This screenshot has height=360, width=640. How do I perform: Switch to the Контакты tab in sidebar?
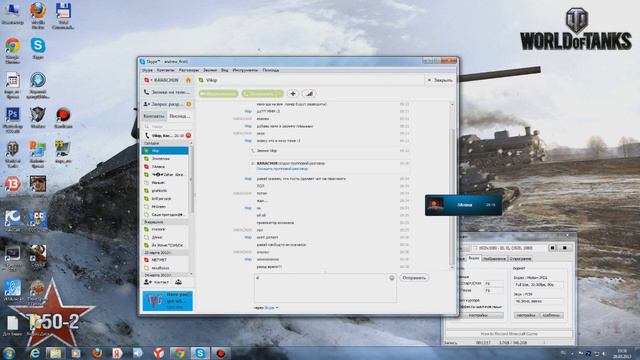point(154,116)
